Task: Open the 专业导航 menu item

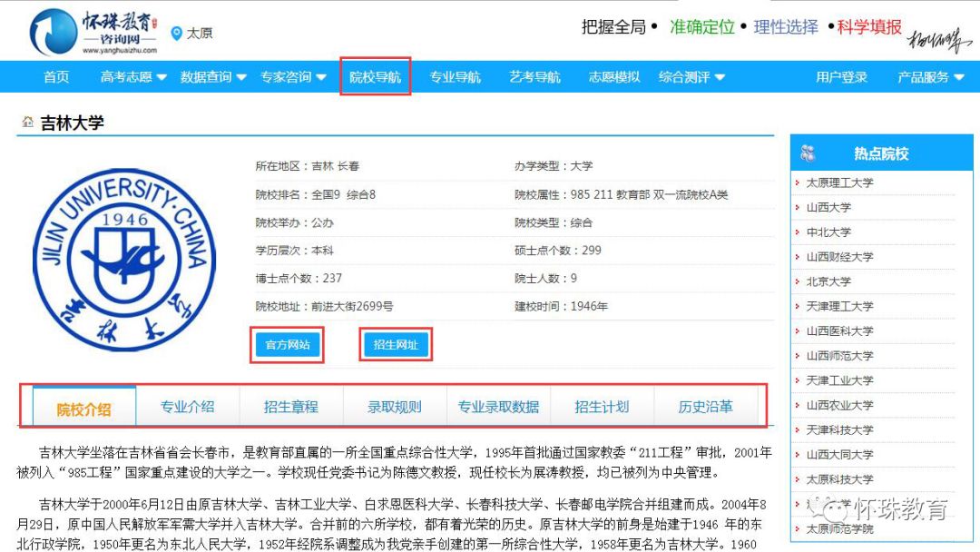Action: click(455, 77)
